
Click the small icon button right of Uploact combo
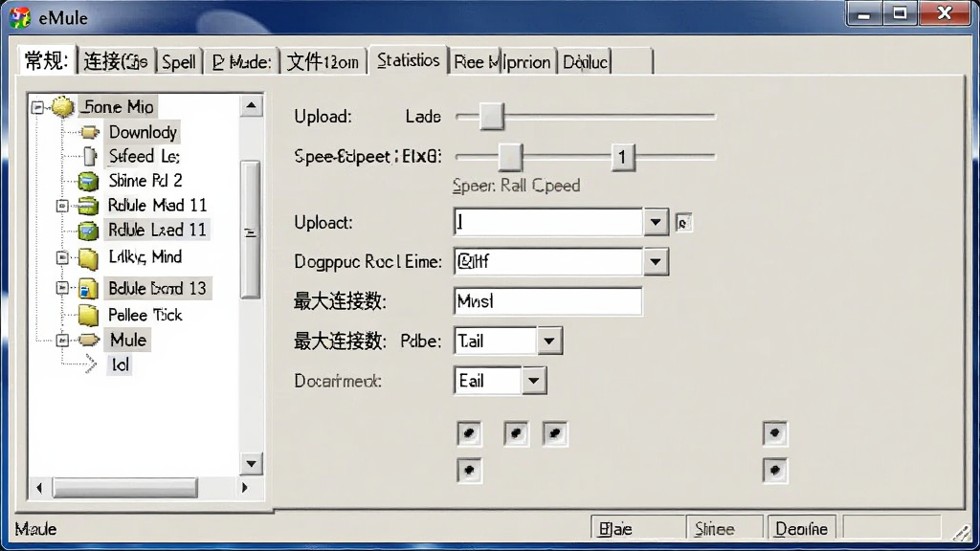(683, 223)
